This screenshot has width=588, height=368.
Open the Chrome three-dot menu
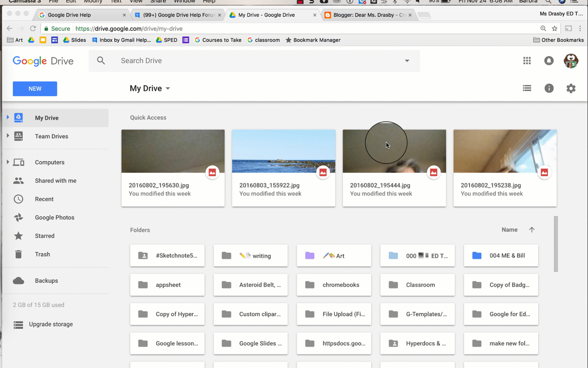click(x=580, y=28)
